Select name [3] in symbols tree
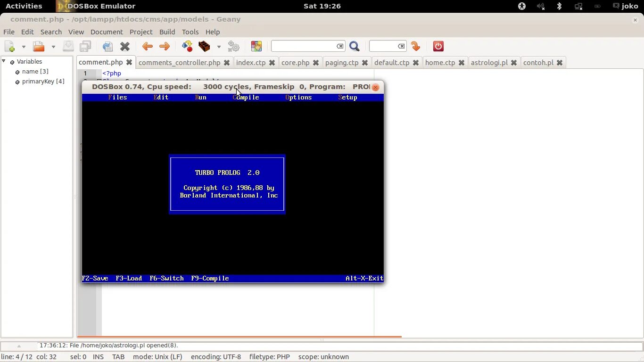 coord(35,72)
